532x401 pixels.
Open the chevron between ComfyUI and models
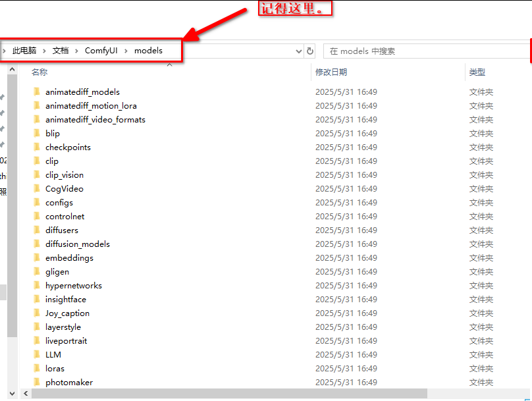tap(126, 51)
